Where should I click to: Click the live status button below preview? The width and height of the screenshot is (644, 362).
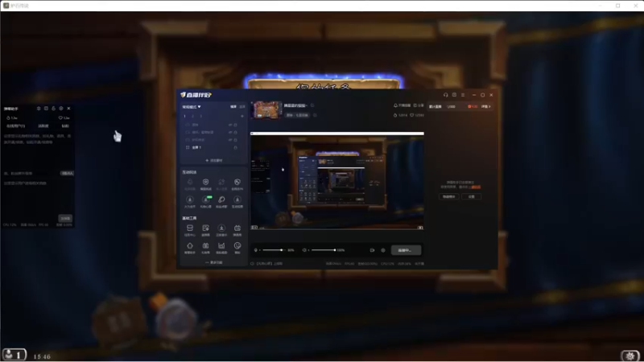click(x=406, y=250)
